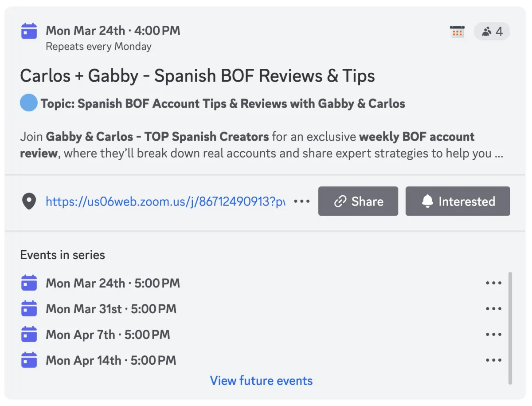Open options menu for Apr 14th event
532x406 pixels.
click(493, 360)
